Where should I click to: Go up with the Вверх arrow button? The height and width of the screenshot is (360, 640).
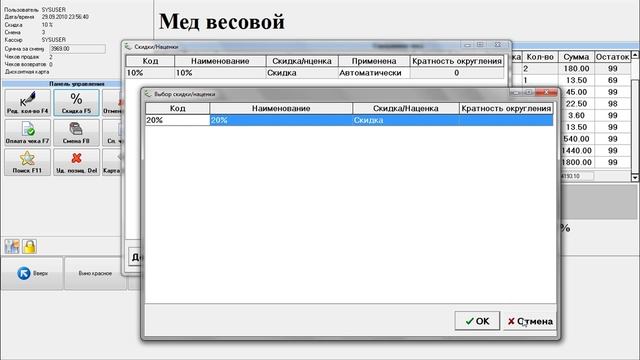pyautogui.click(x=32, y=273)
